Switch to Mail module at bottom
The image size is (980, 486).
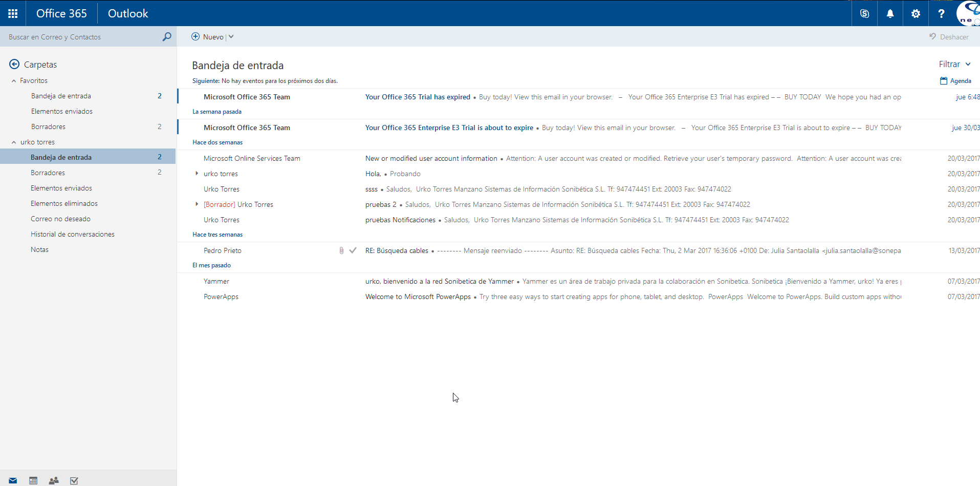(13, 480)
